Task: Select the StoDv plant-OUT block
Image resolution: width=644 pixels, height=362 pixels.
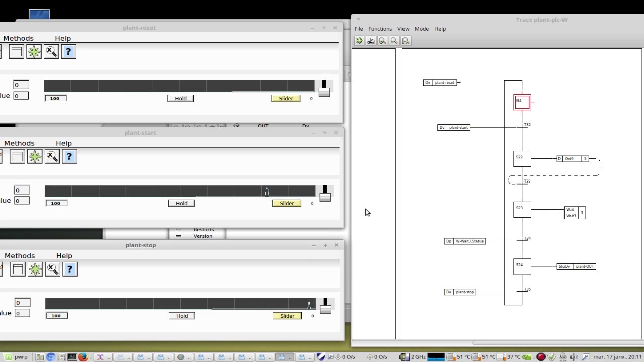Action: [577, 266]
